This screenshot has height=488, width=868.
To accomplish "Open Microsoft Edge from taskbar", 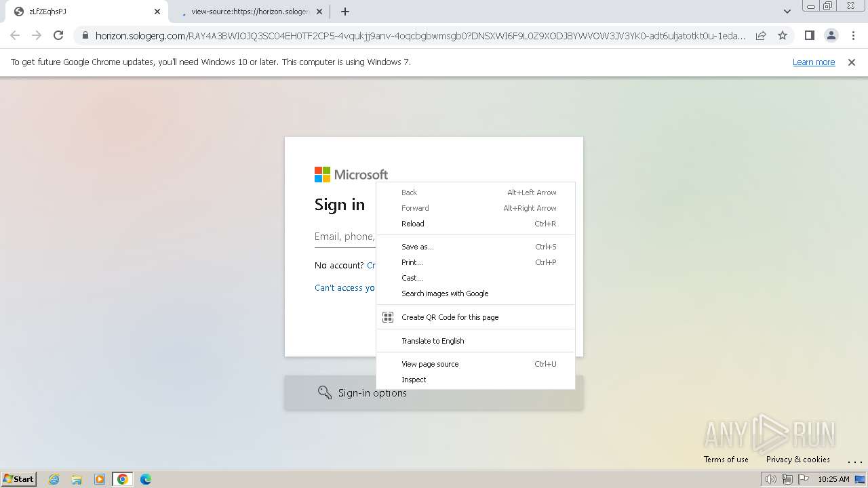I will 145,479.
